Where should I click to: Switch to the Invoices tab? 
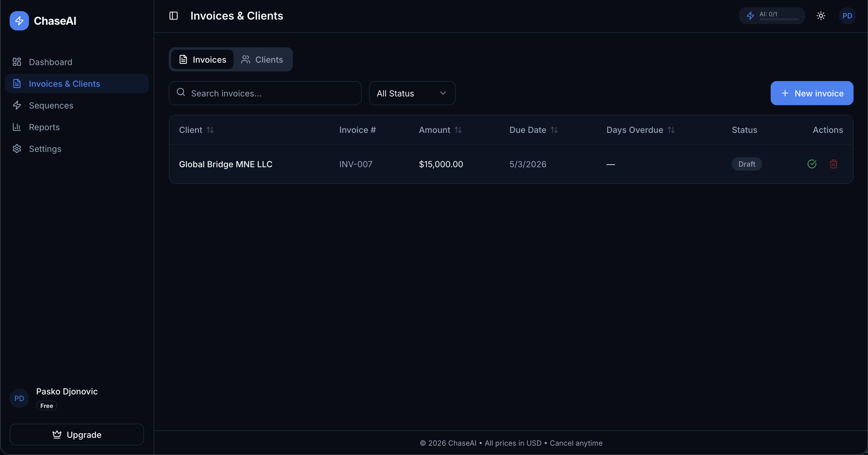(202, 60)
